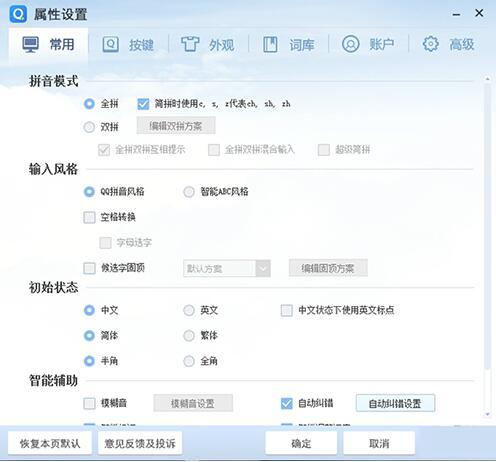Click the gear icon of 高级 tab
The height and width of the screenshot is (462, 496).
[430, 44]
